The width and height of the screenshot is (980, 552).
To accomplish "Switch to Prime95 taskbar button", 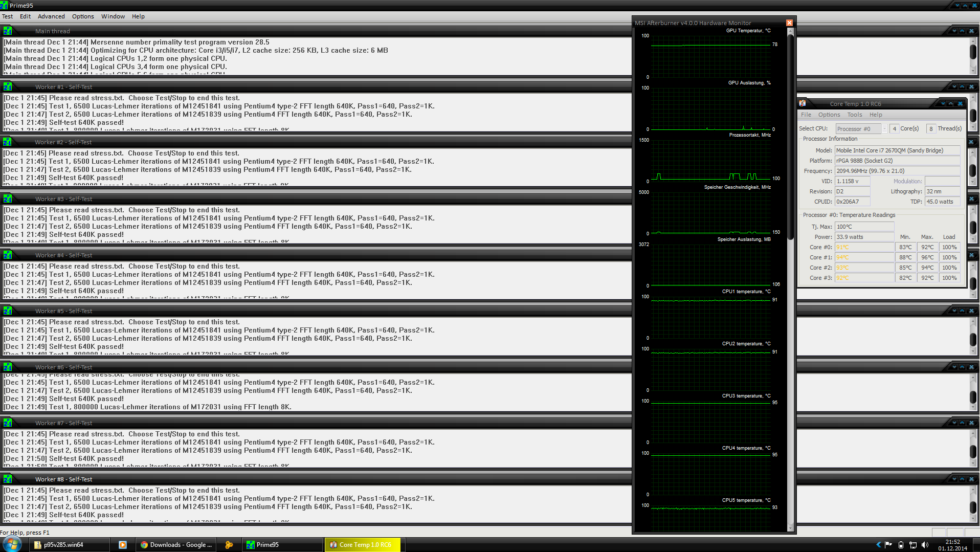I will [x=283, y=545].
